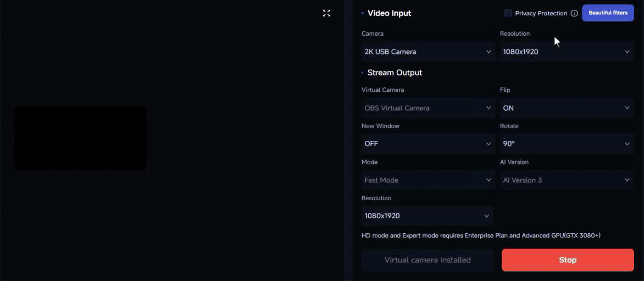Click the fullscreen toggle icon above preview
The image size is (644, 281).
click(326, 13)
